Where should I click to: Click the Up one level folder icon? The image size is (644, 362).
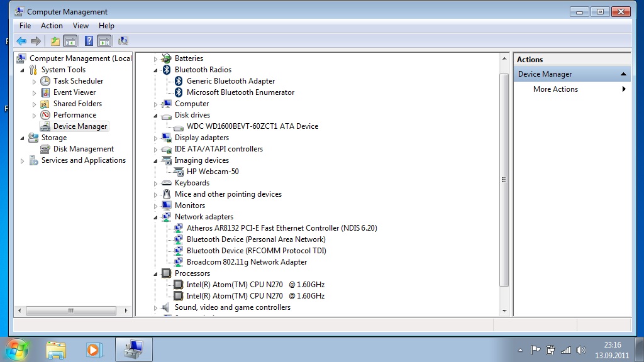point(55,41)
